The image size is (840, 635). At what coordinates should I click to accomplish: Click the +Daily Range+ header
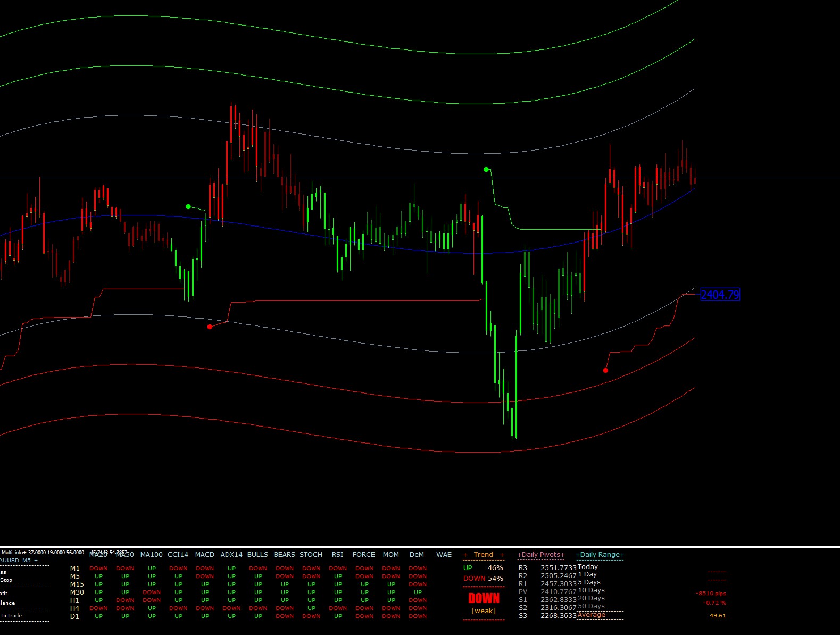point(600,555)
